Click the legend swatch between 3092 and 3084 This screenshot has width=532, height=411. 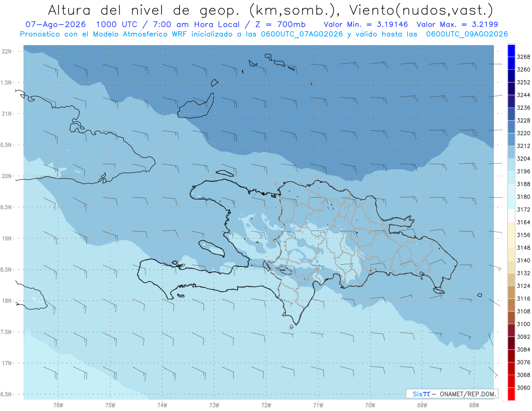(x=511, y=343)
